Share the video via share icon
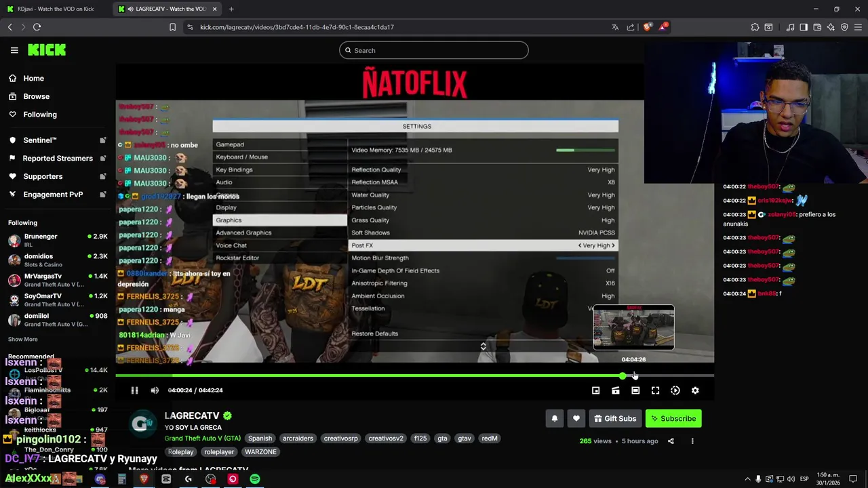This screenshot has height=488, width=868. point(671,441)
